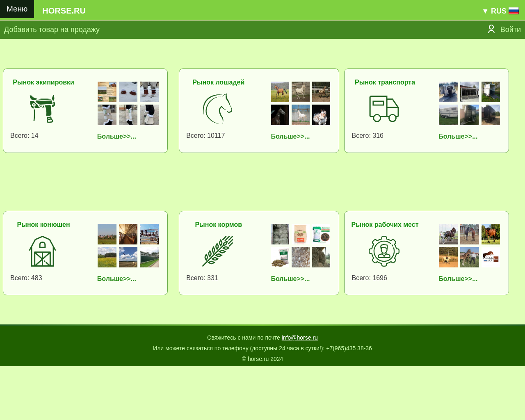Open first feed thumbnail with gray hay

point(280,234)
